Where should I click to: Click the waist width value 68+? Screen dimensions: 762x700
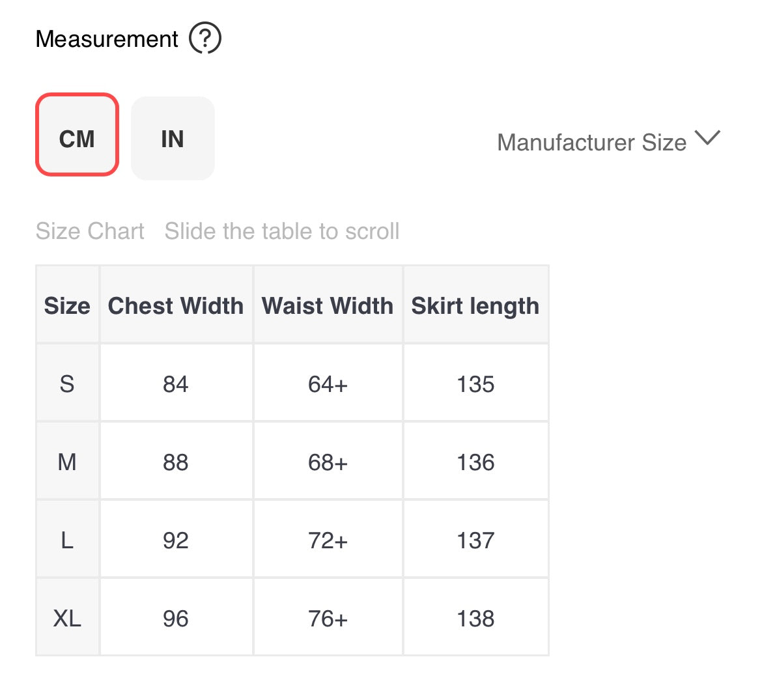pyautogui.click(x=328, y=462)
